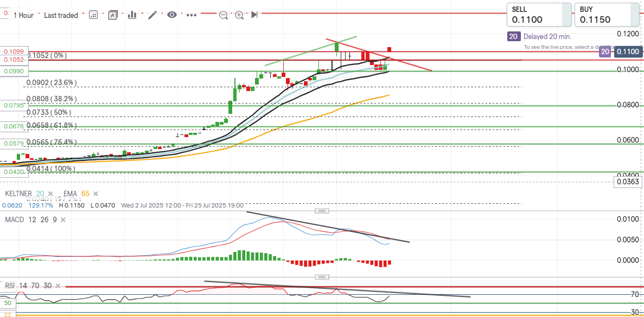Toggle the eye visibility icon
This screenshot has width=644, height=317.
[171, 15]
